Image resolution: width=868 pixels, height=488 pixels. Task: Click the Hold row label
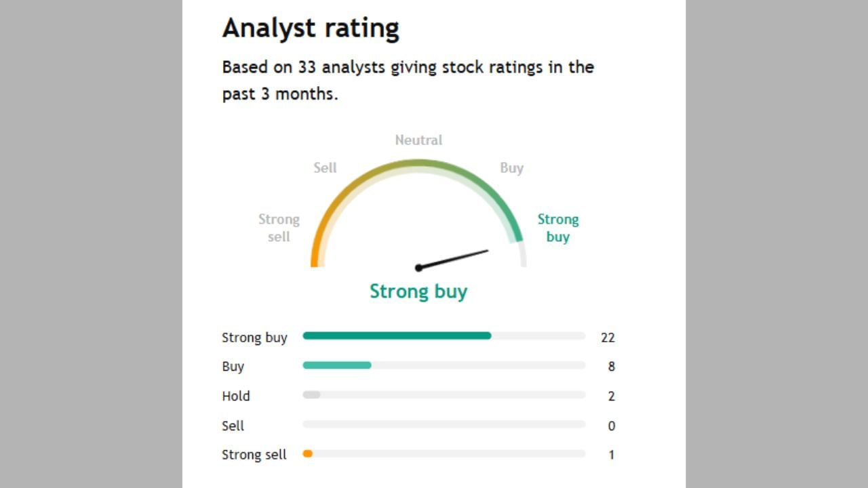tap(236, 396)
